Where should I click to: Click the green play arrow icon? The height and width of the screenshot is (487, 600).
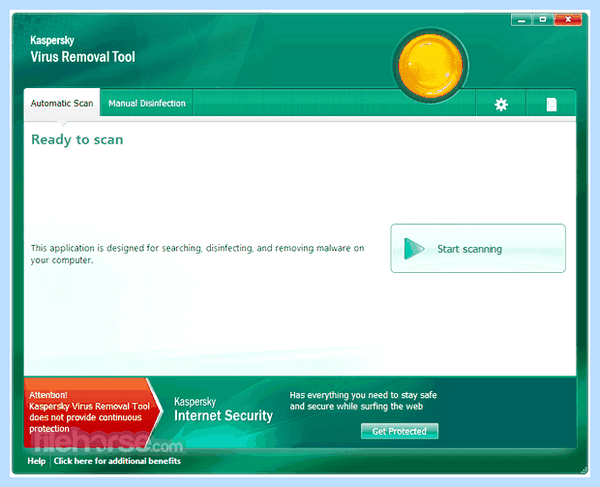tap(414, 249)
